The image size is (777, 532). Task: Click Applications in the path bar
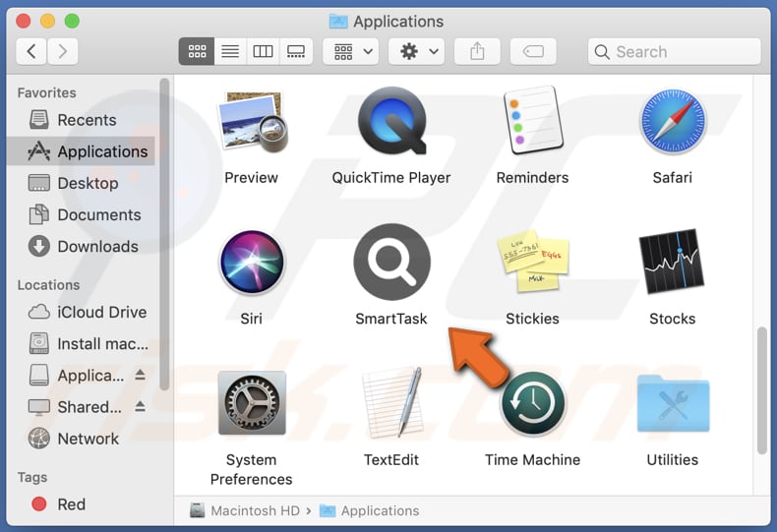tap(369, 510)
